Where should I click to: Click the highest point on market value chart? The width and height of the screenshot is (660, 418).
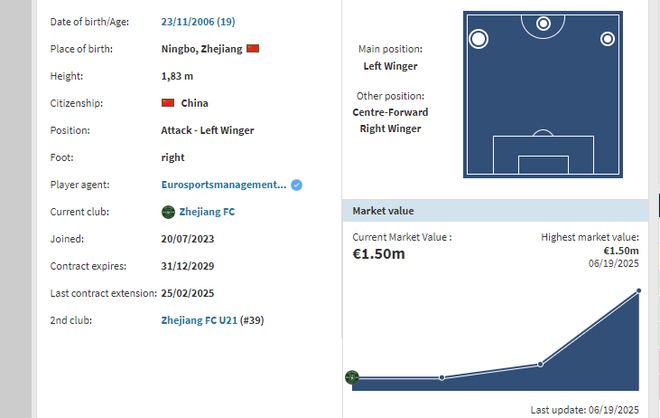(638, 291)
